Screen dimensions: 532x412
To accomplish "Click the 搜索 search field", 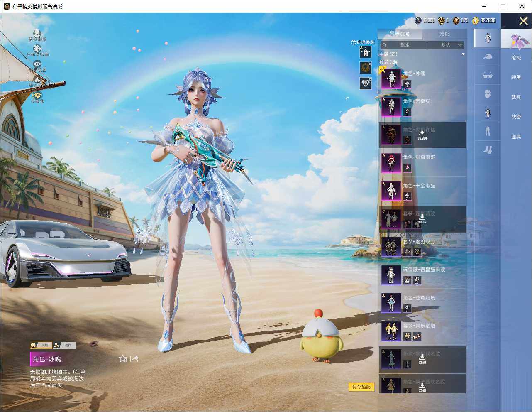I will click(403, 45).
